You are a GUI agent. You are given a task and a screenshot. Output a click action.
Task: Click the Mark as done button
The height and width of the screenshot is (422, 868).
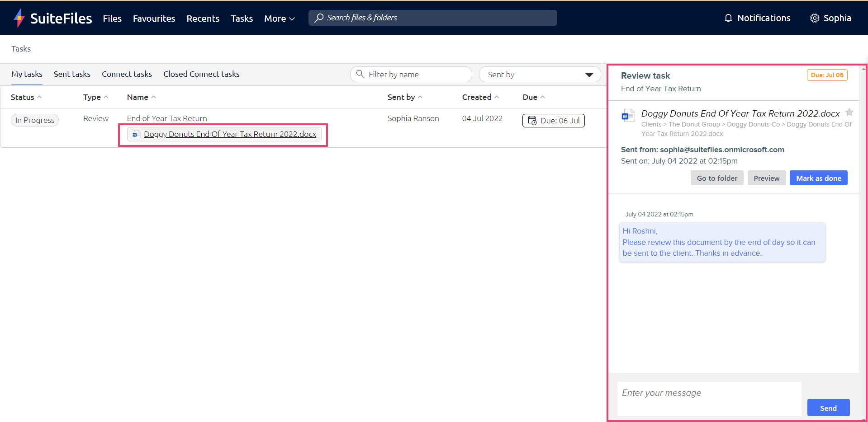click(819, 178)
